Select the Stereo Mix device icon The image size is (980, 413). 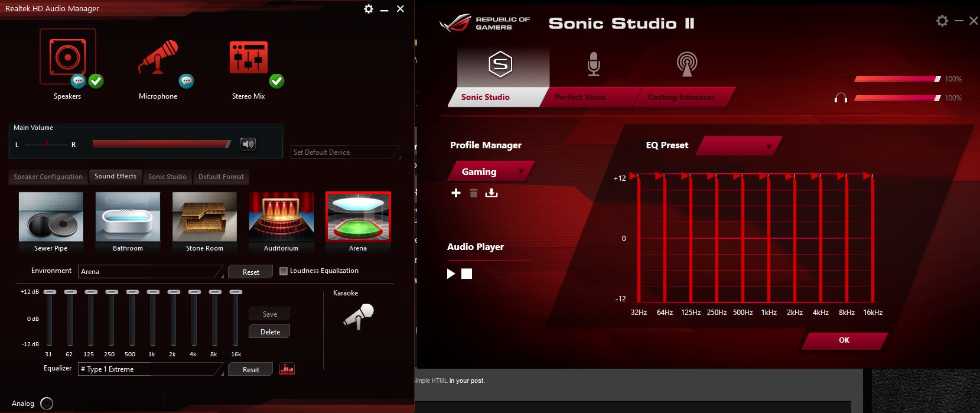point(248,57)
